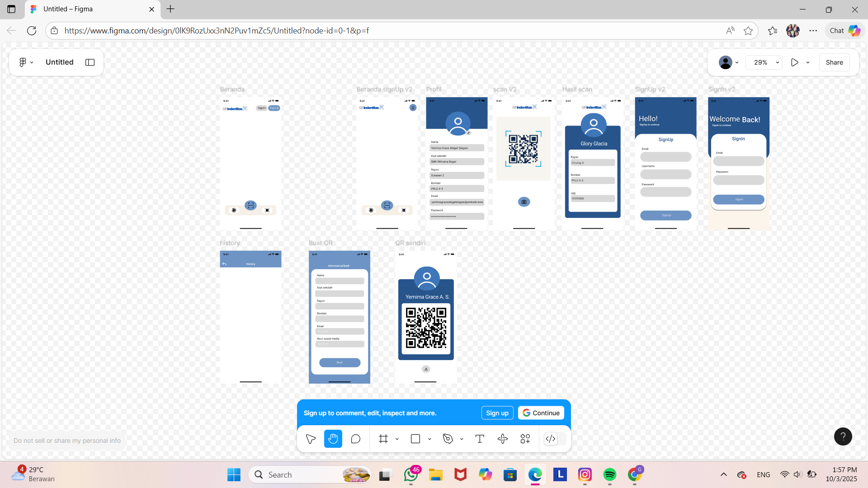
Task: Expand the shape tools chevron
Action: pyautogui.click(x=429, y=439)
